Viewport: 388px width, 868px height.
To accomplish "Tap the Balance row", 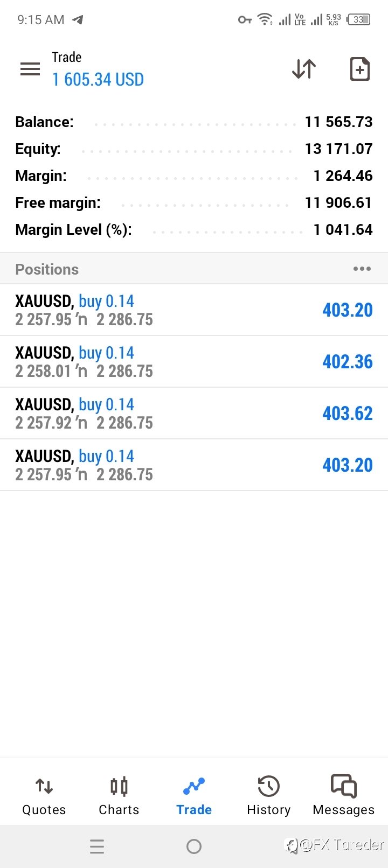I will [194, 122].
